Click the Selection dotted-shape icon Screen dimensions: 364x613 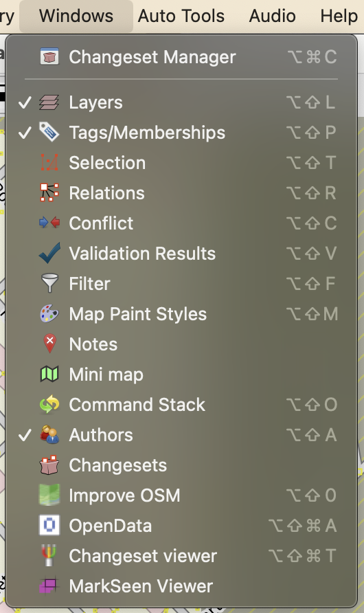(x=49, y=163)
